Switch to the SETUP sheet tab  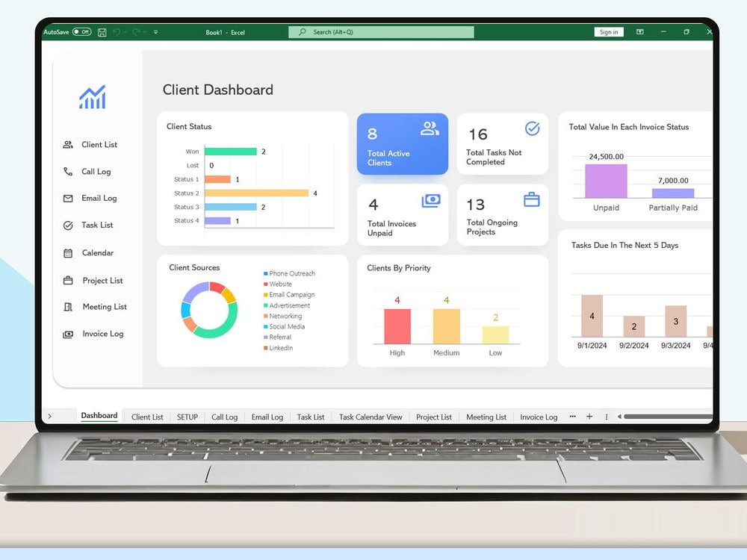point(187,417)
